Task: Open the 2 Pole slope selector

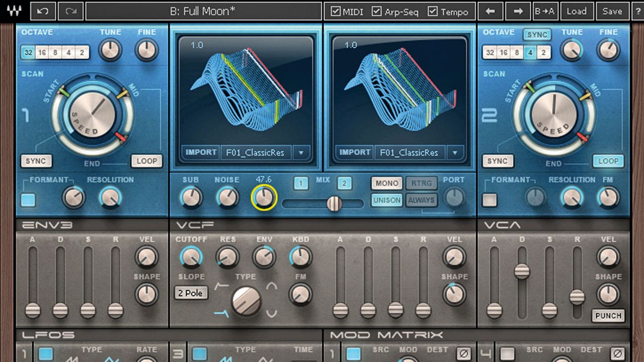Action: point(191,293)
